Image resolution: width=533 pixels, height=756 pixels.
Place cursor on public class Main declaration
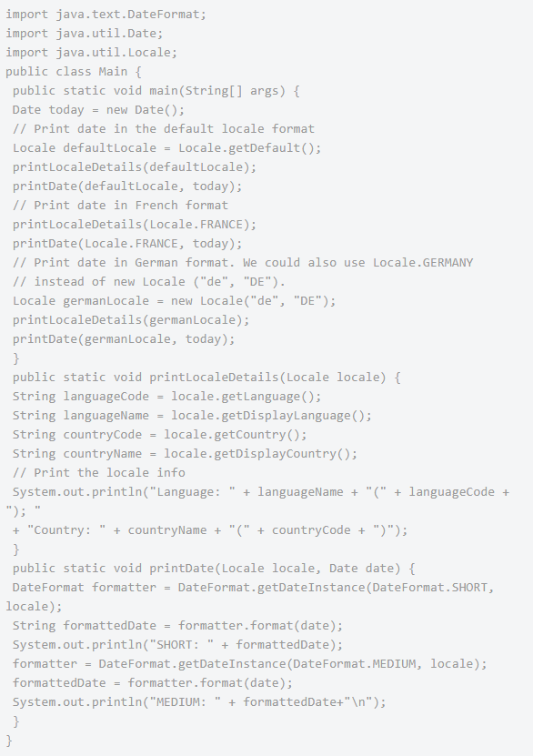74,72
